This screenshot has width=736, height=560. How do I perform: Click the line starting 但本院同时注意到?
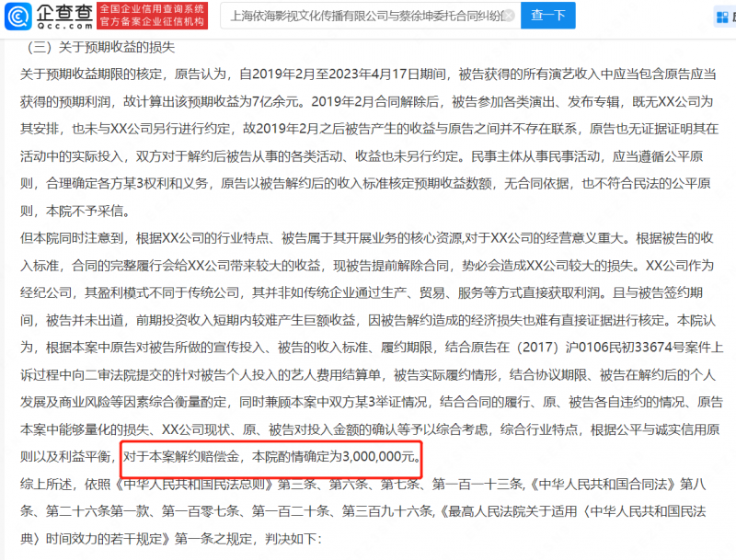(x=366, y=238)
